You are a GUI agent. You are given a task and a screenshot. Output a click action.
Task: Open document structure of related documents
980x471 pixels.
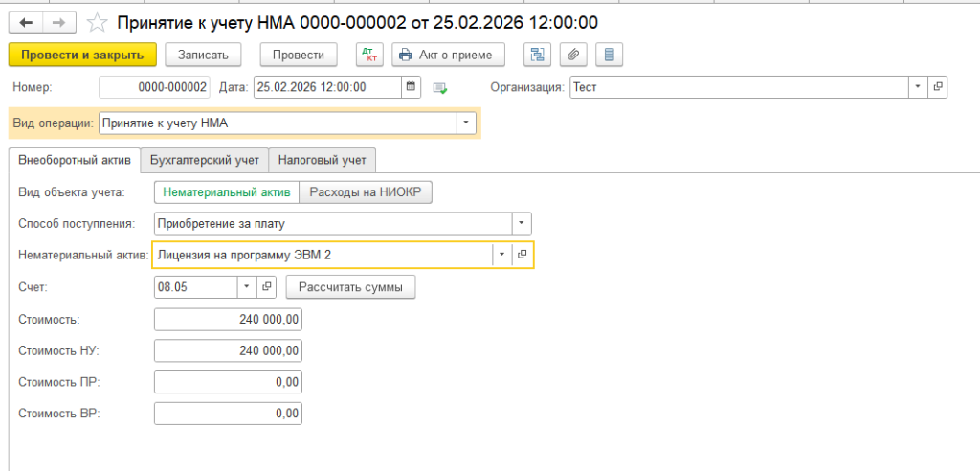[x=538, y=55]
